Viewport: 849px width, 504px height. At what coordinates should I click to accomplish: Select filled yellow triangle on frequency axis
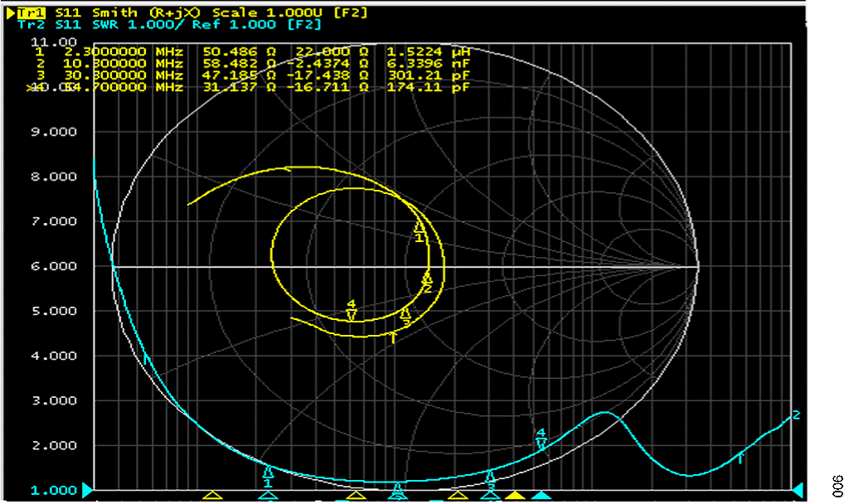[515, 495]
